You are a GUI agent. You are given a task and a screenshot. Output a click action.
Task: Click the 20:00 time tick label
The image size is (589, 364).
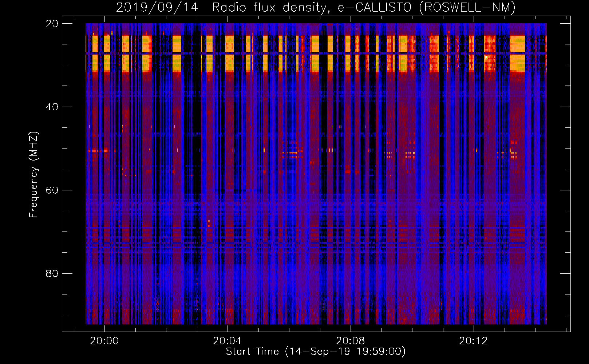(104, 341)
